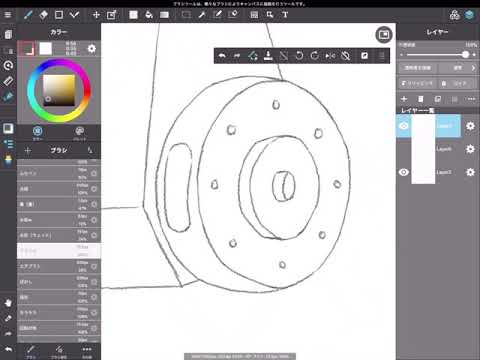Click the Undo arrow in floating bar

click(222, 56)
